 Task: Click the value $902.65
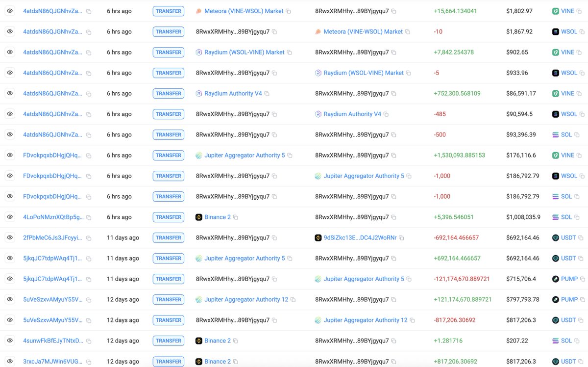coord(517,52)
